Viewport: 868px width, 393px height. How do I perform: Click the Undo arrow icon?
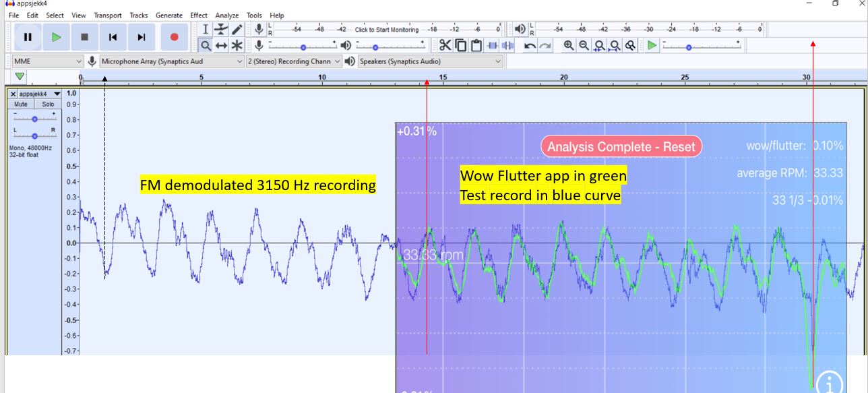[x=530, y=45]
